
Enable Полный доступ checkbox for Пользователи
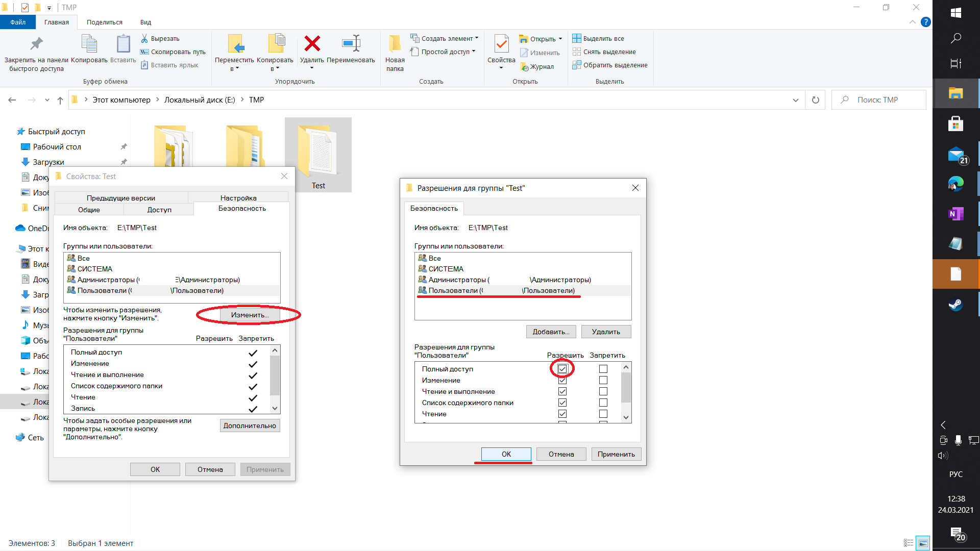562,368
